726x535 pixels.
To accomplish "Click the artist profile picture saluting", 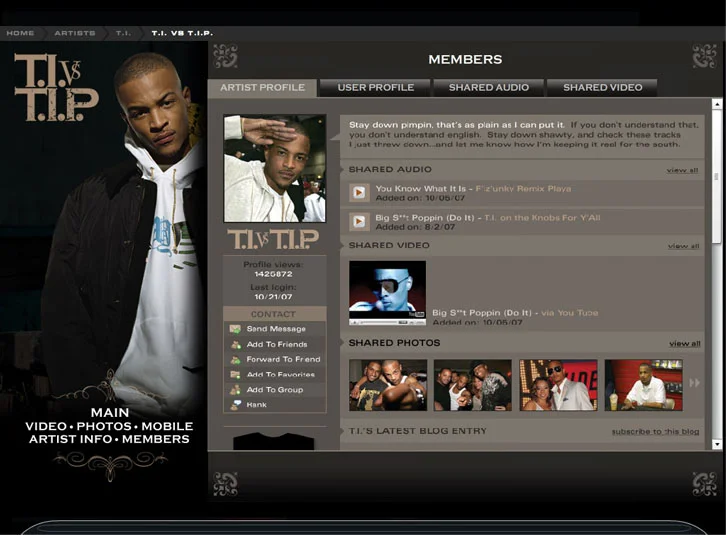I will click(275, 169).
